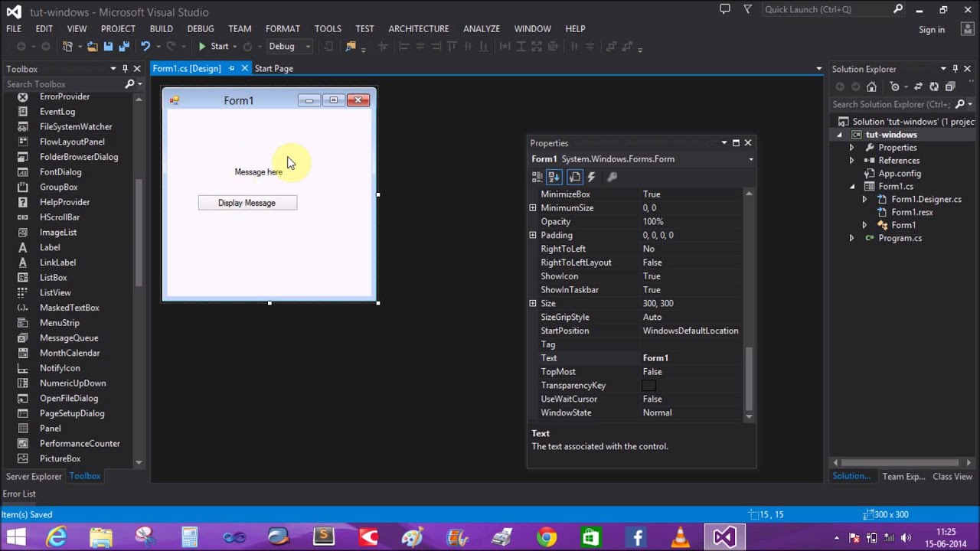This screenshot has height=551, width=980.
Task: Open VLC media player from taskbar
Action: tap(680, 537)
